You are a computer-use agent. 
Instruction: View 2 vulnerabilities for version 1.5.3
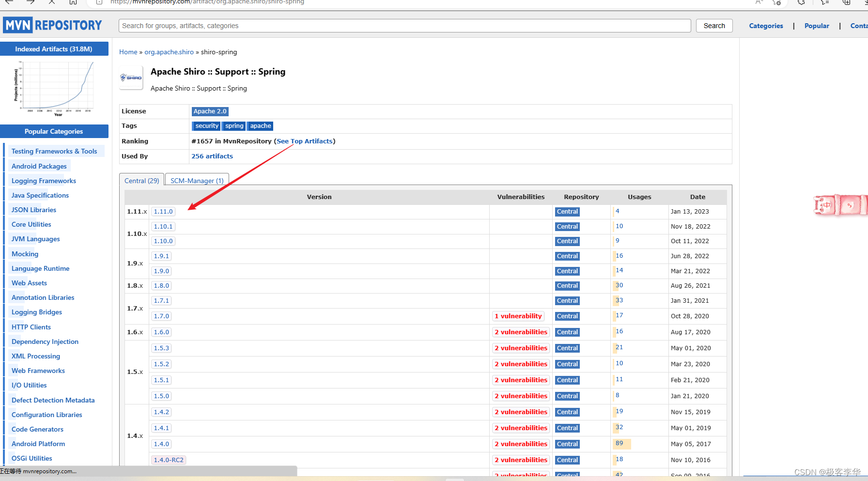[x=521, y=348]
